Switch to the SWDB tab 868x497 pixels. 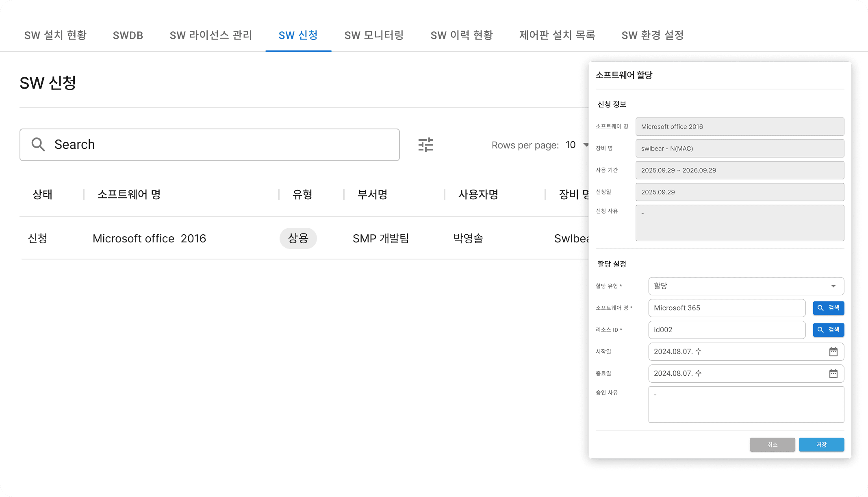(128, 35)
